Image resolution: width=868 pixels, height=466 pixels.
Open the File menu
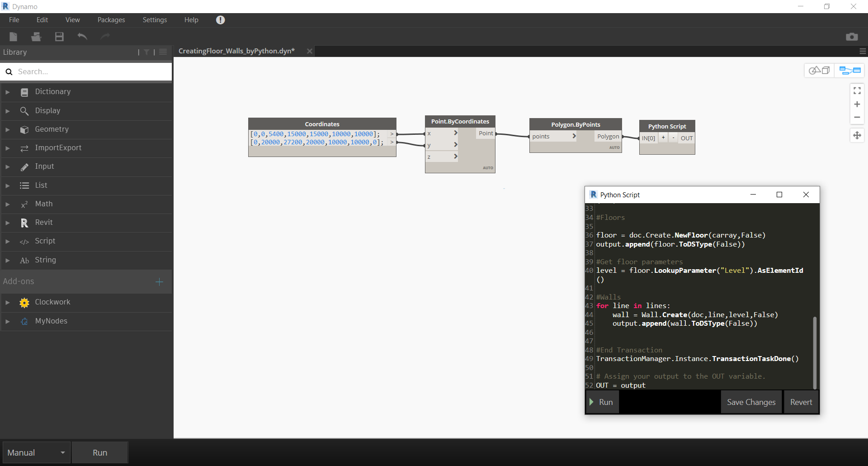(14, 20)
